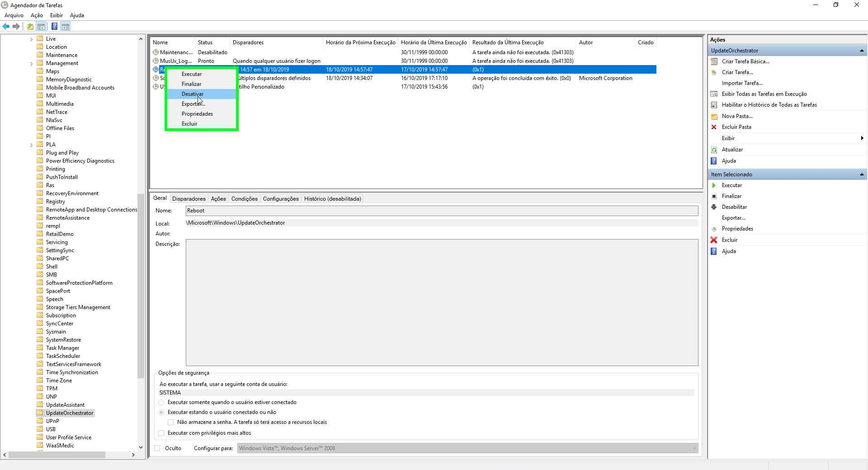Click the Forward arrow toolbar icon
The width and height of the screenshot is (868, 470).
coord(16,26)
